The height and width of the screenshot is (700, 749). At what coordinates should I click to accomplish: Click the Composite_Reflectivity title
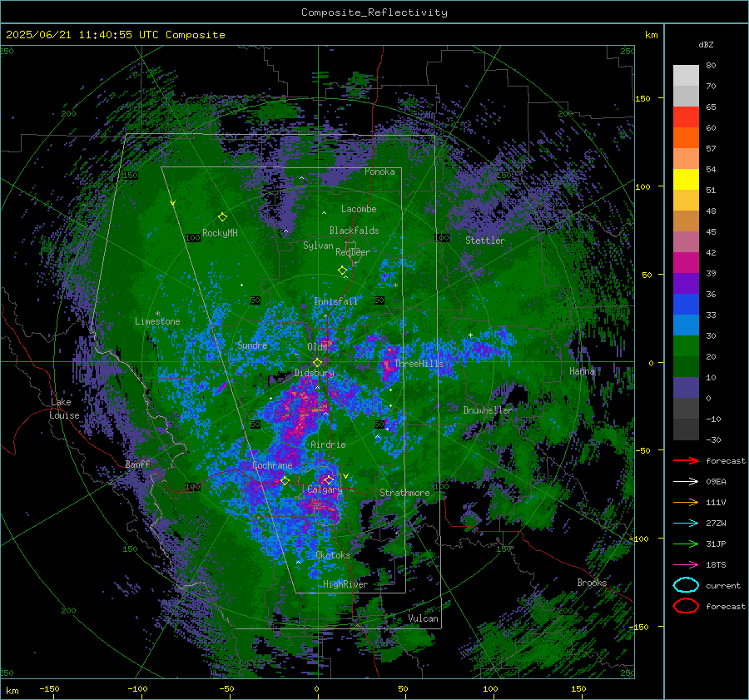pos(374,12)
